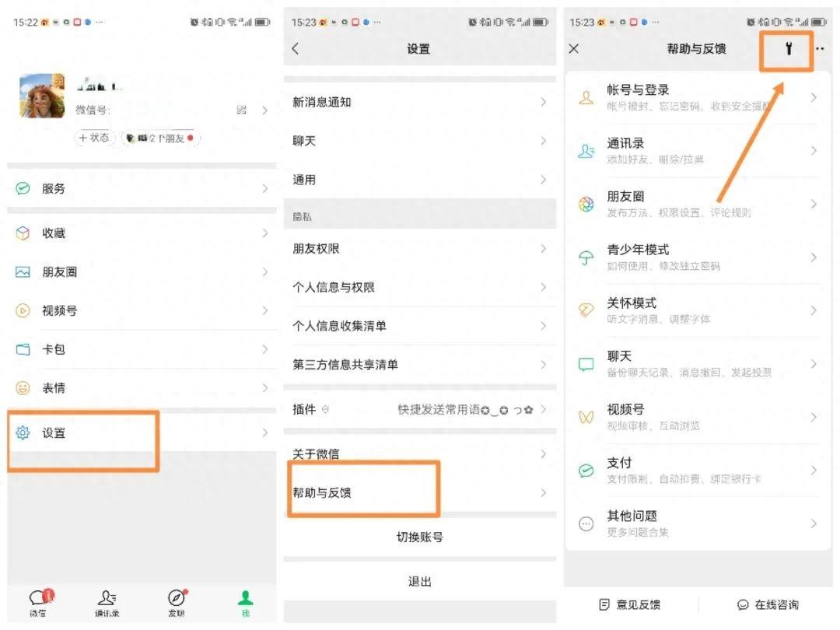Open the 帮助与反馈 menu item
The width and height of the screenshot is (840, 630).
322,492
